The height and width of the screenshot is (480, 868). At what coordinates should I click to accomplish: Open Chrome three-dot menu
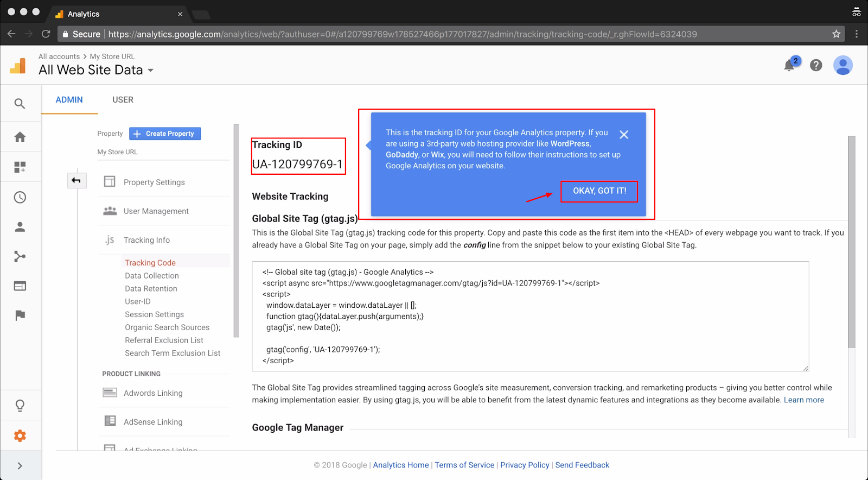tap(857, 34)
